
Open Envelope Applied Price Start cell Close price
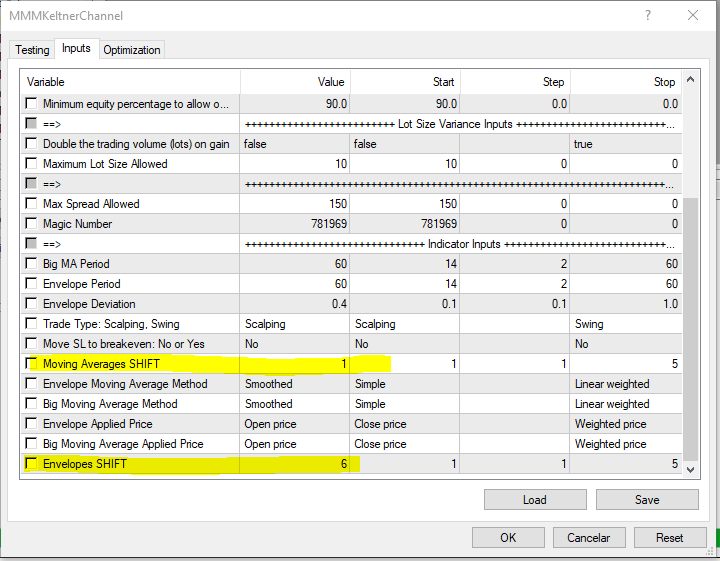(405, 424)
